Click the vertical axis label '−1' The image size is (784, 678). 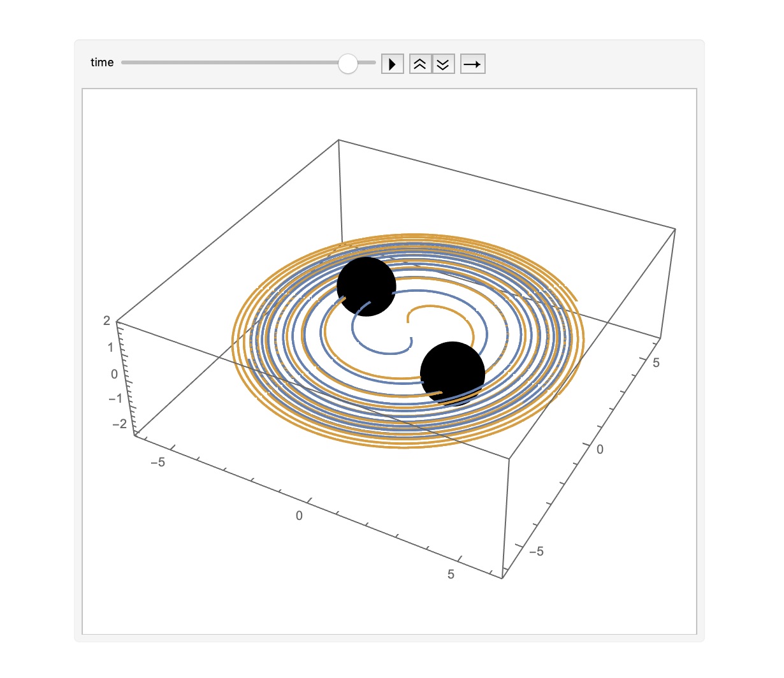pyautogui.click(x=115, y=399)
